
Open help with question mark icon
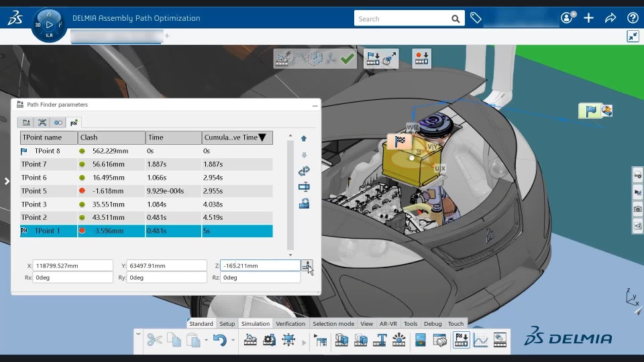(633, 18)
